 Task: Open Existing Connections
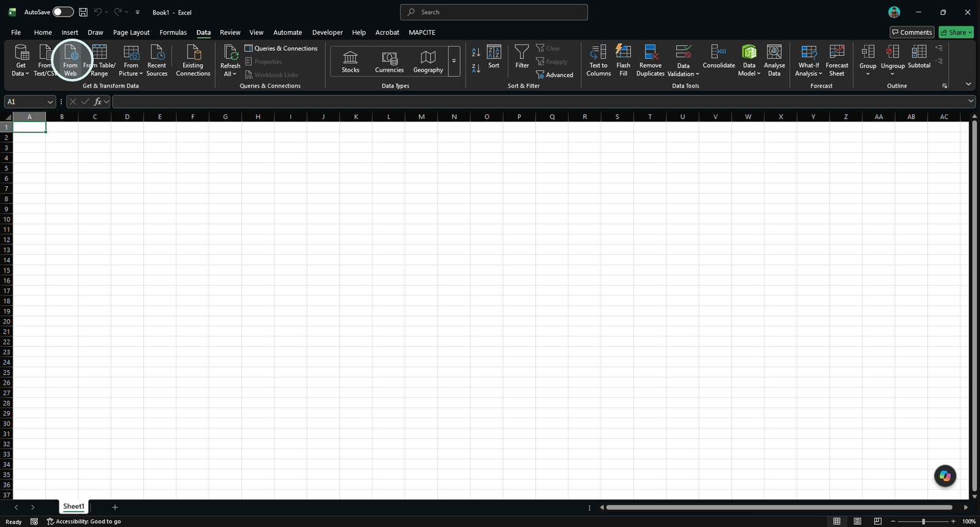coord(193,60)
